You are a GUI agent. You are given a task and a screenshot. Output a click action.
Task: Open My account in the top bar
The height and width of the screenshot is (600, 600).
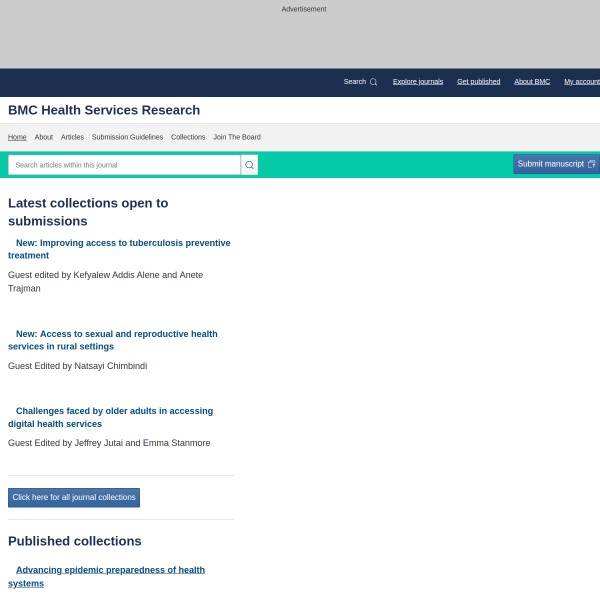tap(581, 81)
